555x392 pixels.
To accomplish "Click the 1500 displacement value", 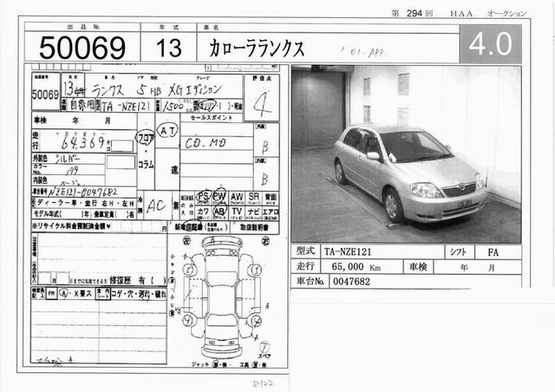I will tap(173, 107).
